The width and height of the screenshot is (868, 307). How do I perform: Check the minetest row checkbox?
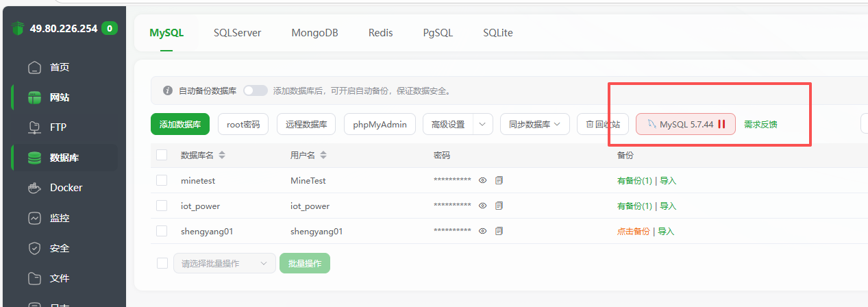[x=162, y=180]
